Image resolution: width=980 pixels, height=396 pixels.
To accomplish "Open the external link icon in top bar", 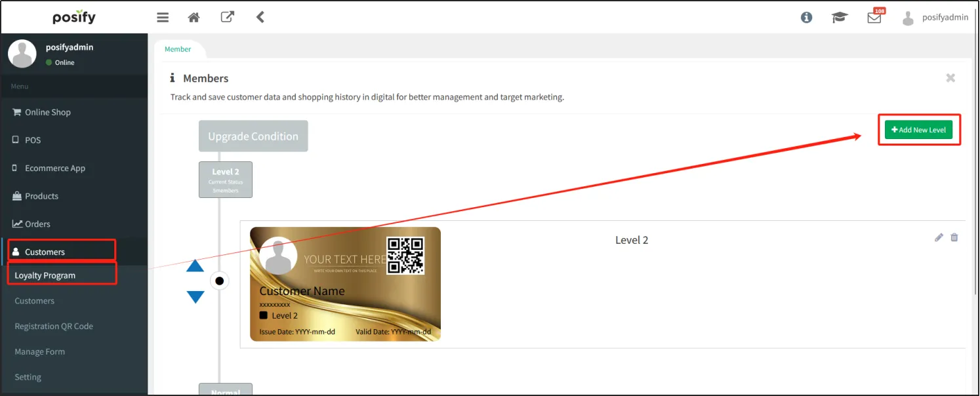I will (227, 17).
